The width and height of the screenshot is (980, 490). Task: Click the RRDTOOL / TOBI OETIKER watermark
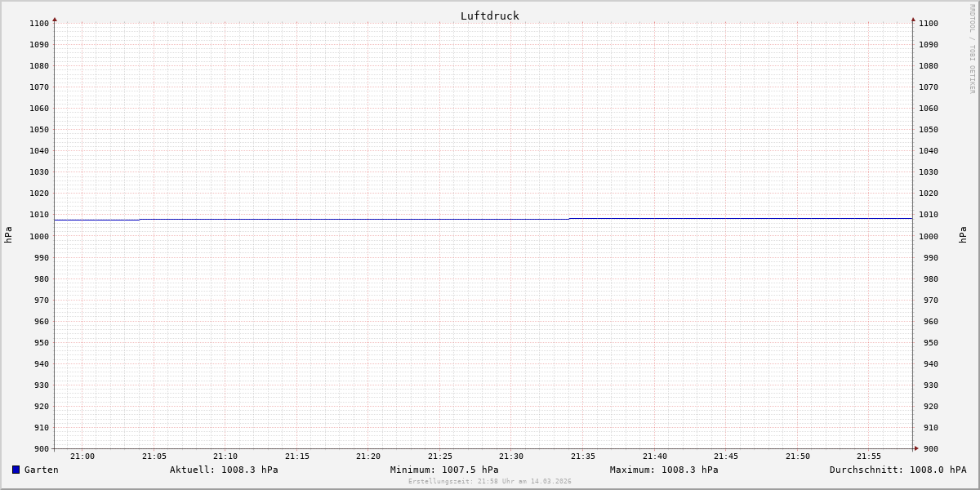[972, 49]
